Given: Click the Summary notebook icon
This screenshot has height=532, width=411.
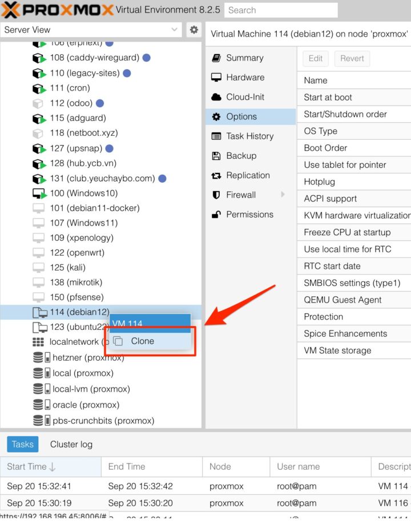Looking at the screenshot, I should [x=216, y=58].
